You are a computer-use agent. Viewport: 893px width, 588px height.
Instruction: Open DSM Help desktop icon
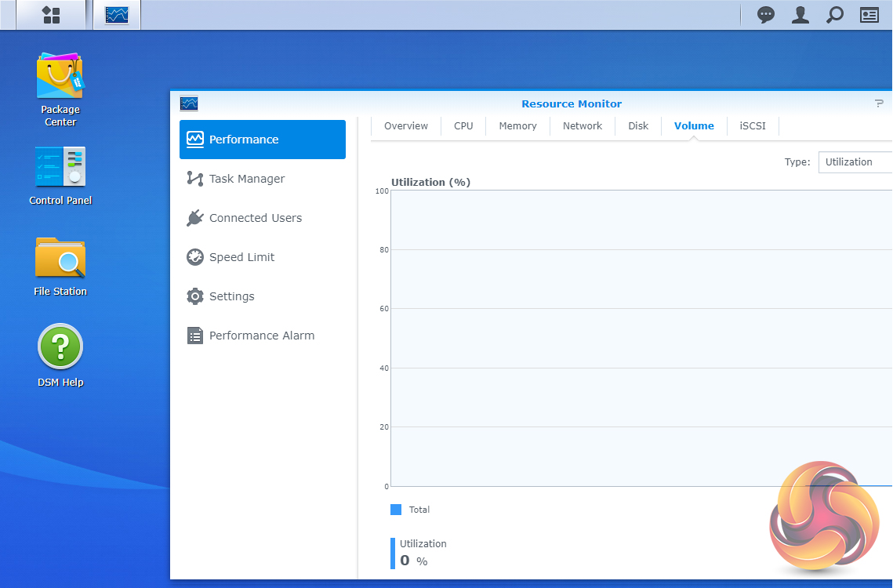point(60,355)
